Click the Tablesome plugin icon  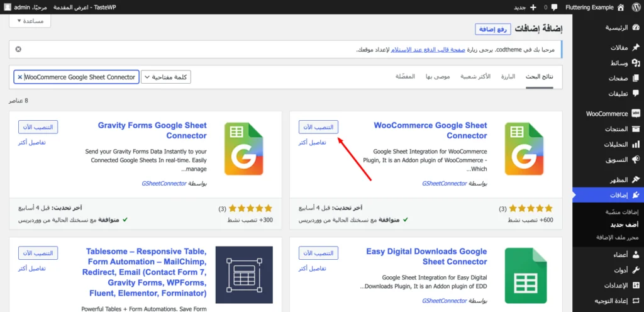click(x=243, y=275)
